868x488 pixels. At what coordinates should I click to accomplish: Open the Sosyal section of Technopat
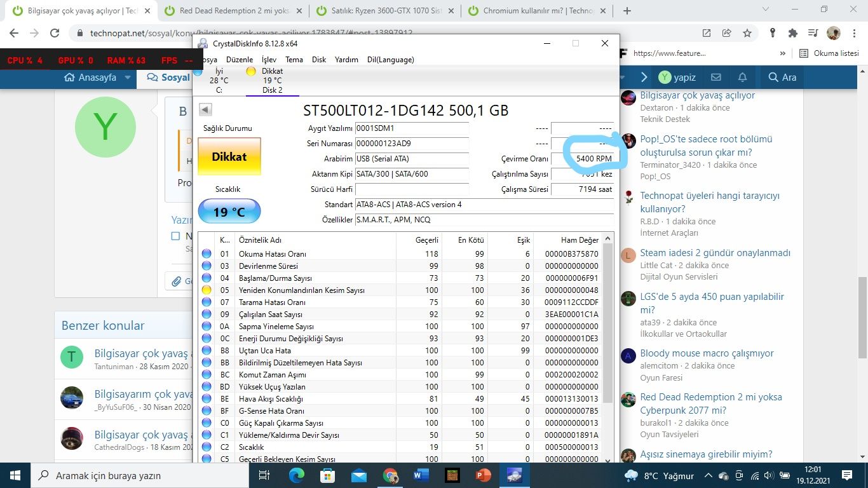click(x=168, y=78)
